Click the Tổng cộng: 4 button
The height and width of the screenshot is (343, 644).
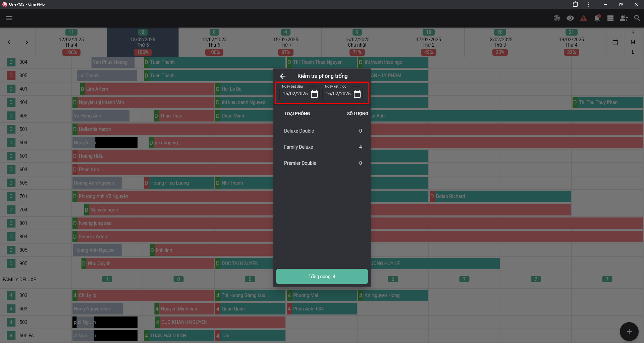(322, 277)
